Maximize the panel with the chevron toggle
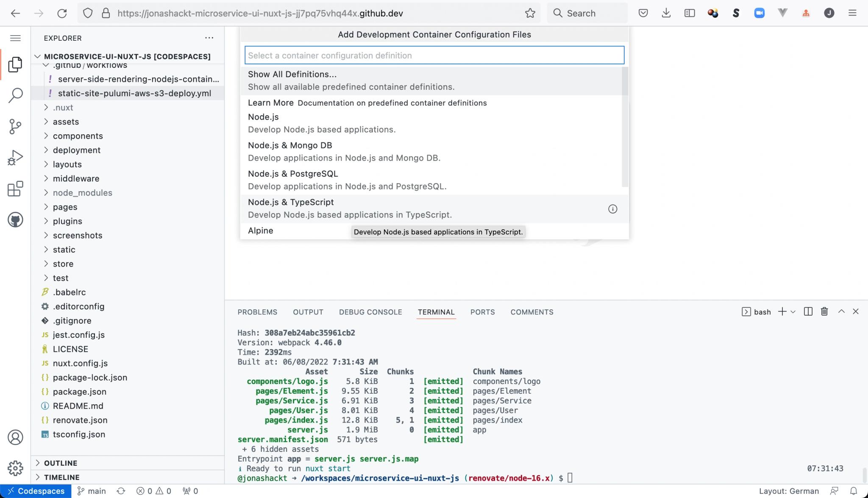 pos(840,312)
